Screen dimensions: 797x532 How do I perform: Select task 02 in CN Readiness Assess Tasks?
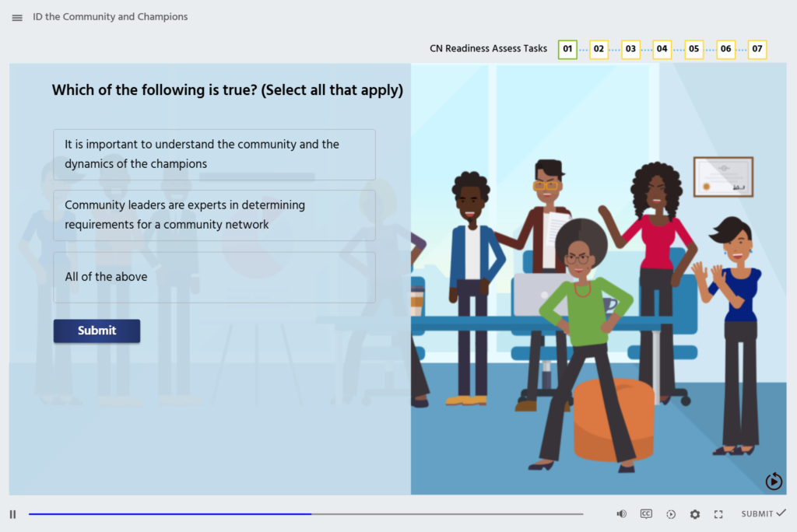[599, 49]
